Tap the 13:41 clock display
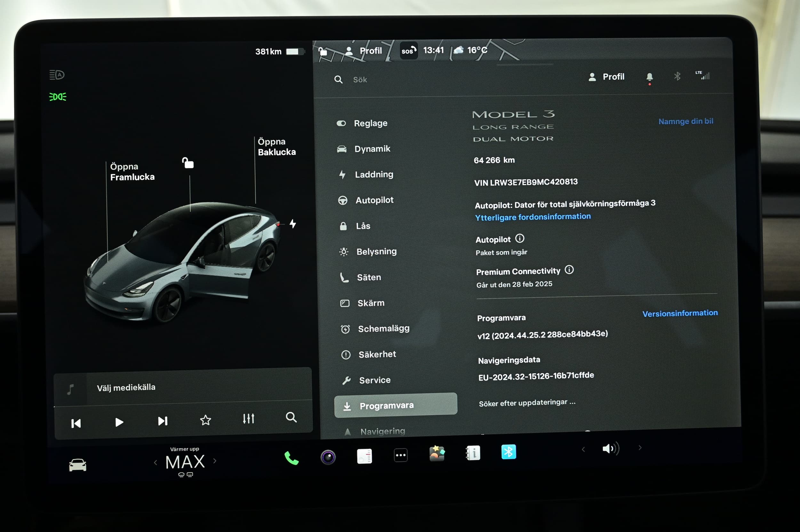Viewport: 800px width, 532px height. tap(433, 50)
